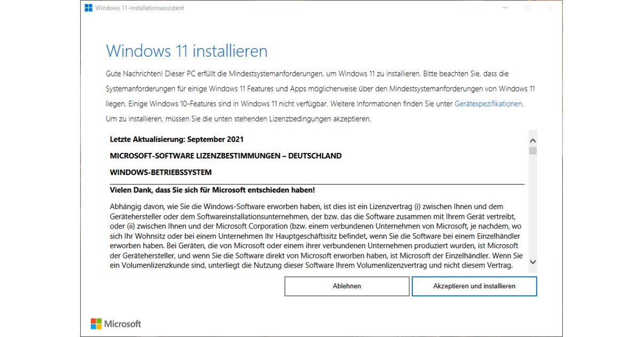This screenshot has width=644, height=337.
Task: Click the Windows 11-Installationsassistent title text
Action: point(140,8)
